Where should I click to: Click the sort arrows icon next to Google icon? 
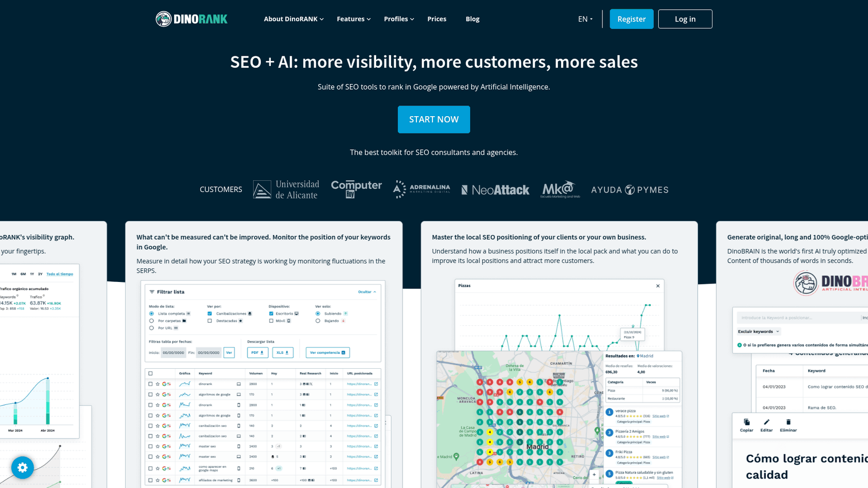click(169, 384)
